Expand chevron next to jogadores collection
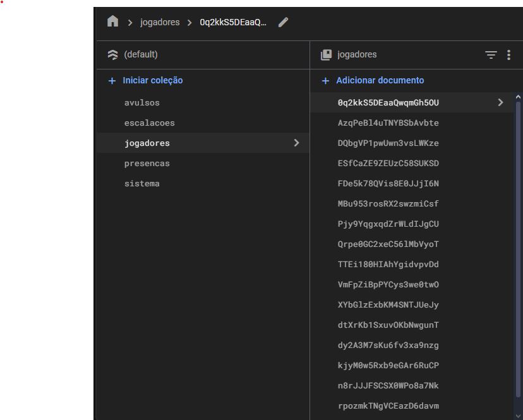This screenshot has height=420, width=523. (x=296, y=143)
